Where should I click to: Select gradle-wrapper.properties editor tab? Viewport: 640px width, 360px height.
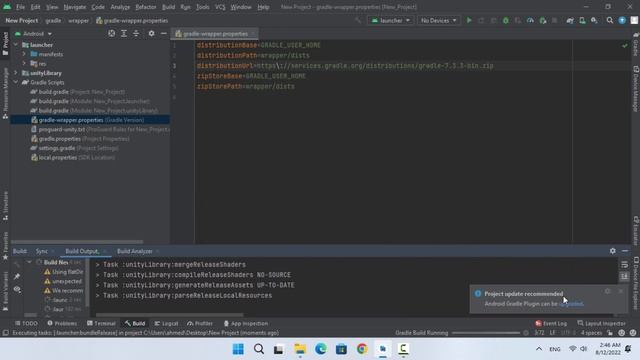tap(215, 34)
